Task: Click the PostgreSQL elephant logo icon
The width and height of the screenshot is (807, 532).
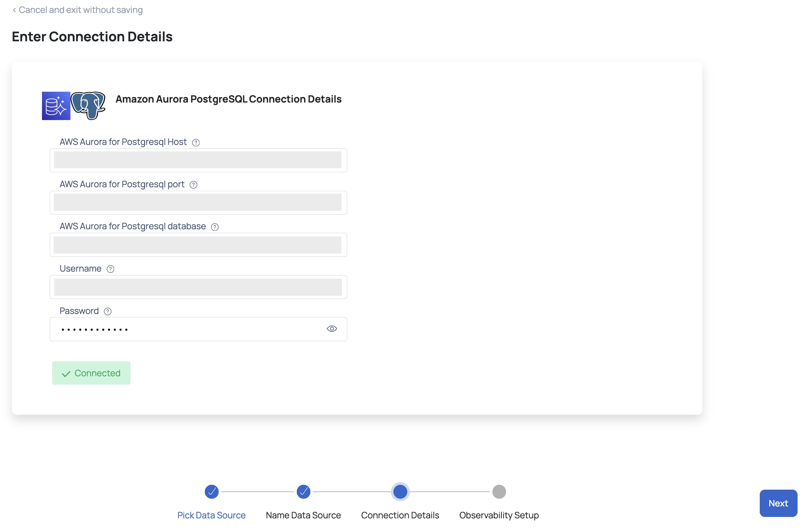Action: pyautogui.click(x=88, y=106)
